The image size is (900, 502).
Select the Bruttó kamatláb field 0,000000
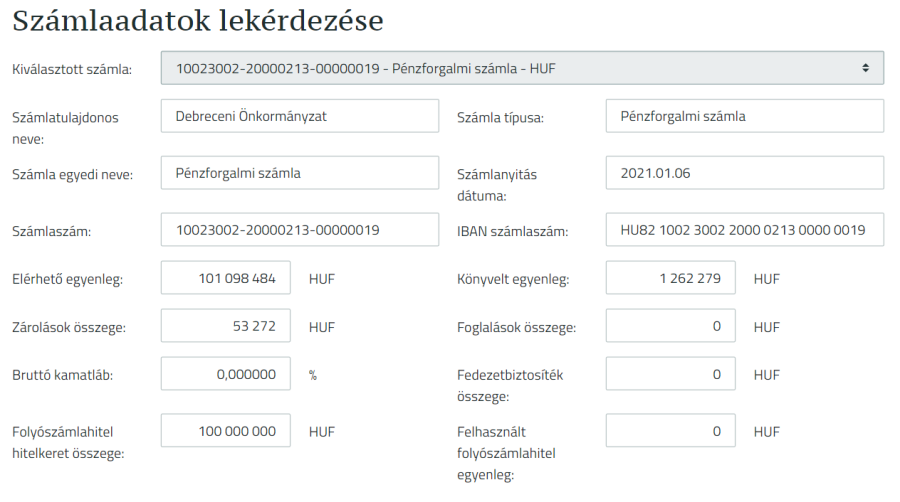click(x=226, y=373)
